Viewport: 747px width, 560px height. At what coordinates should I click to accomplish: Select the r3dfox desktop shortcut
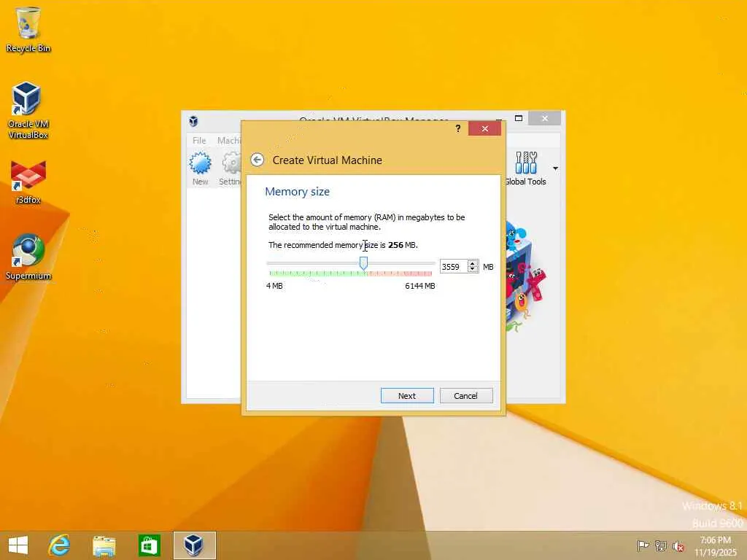click(28, 182)
